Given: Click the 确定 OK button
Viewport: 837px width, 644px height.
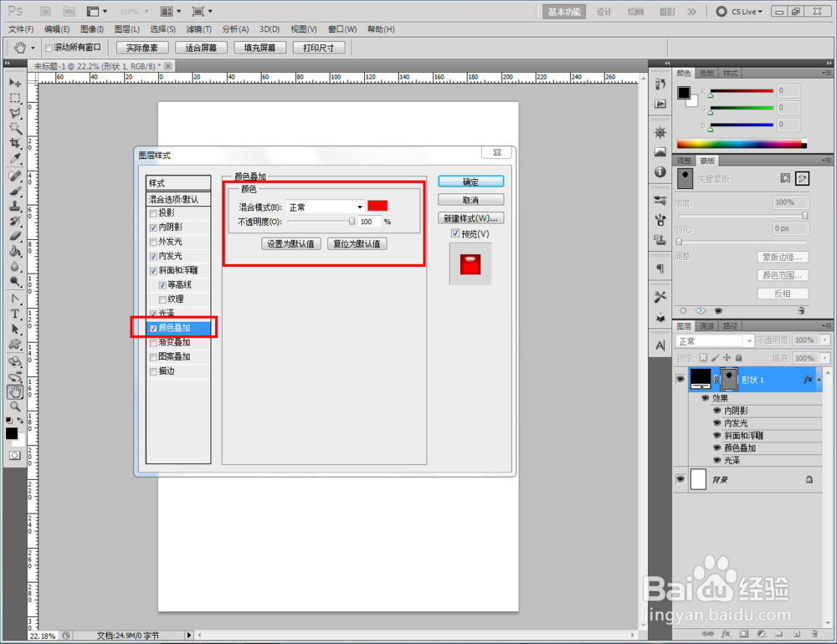Looking at the screenshot, I should (x=470, y=181).
